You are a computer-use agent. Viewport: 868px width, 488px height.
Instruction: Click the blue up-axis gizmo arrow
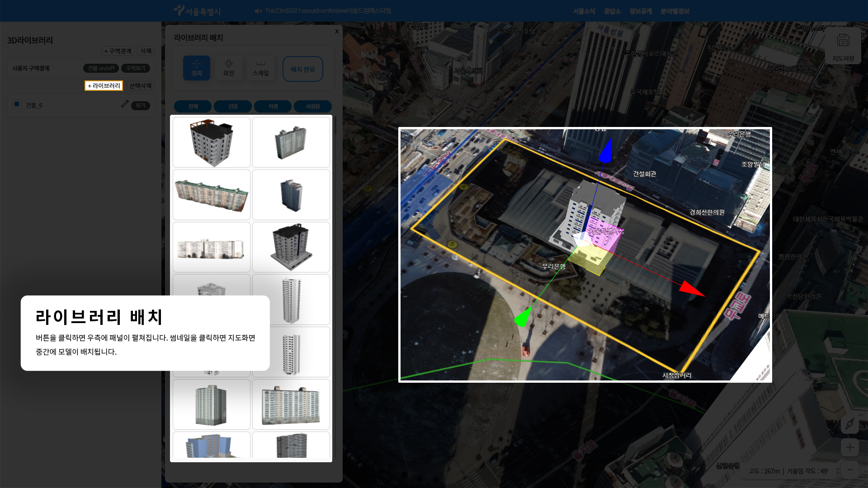tap(606, 151)
